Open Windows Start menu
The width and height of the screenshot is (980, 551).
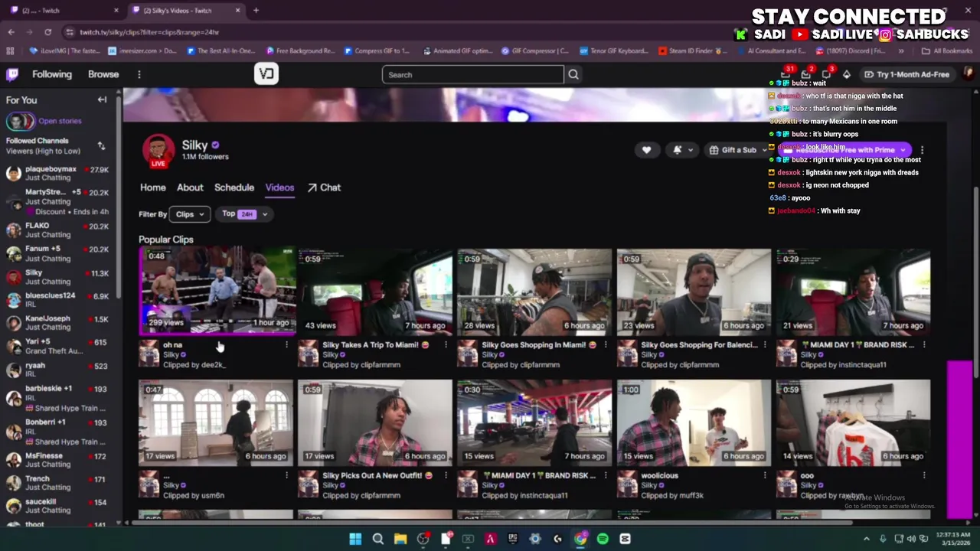[355, 539]
